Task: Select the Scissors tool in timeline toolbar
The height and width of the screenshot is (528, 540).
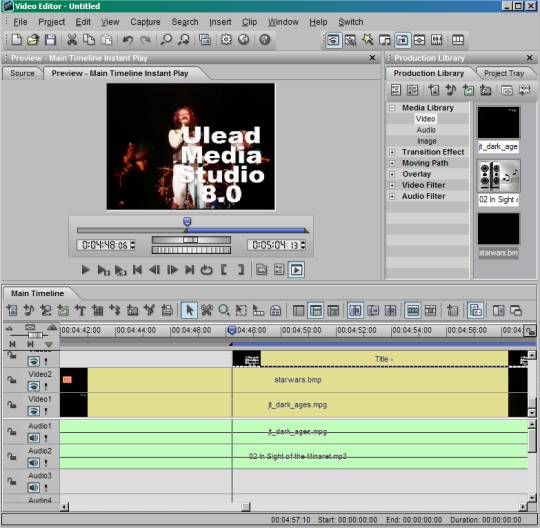Action: click(207, 310)
